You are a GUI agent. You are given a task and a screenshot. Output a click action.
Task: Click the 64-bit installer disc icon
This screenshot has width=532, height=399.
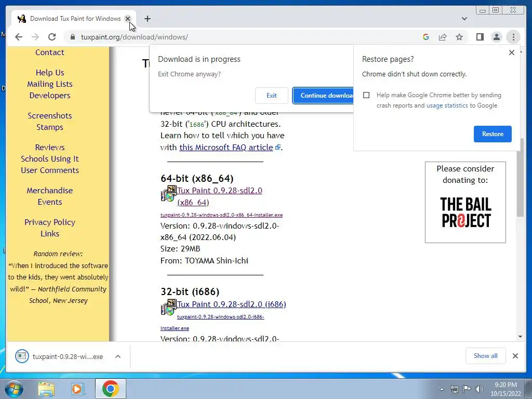pyautogui.click(x=169, y=193)
